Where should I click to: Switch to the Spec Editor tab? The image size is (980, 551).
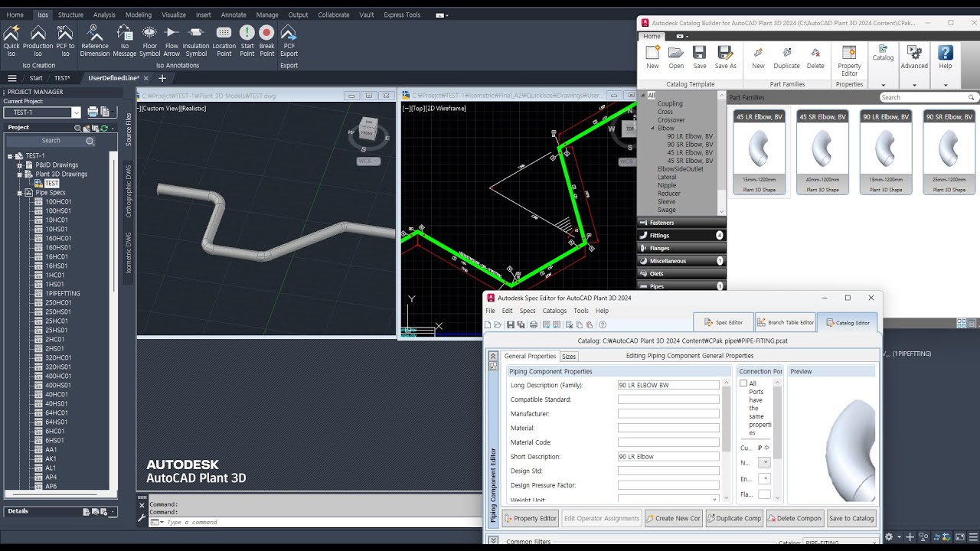point(724,322)
